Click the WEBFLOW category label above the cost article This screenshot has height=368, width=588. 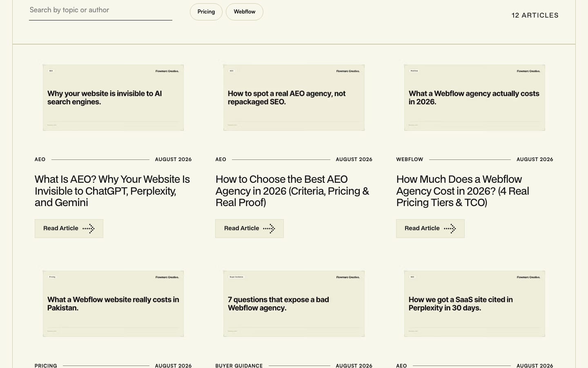[410, 159]
